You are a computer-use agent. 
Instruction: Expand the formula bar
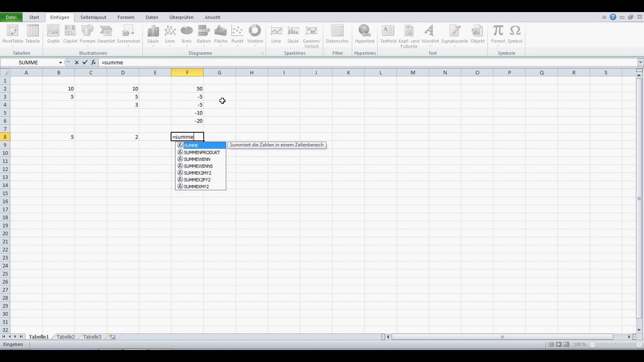pyautogui.click(x=640, y=62)
